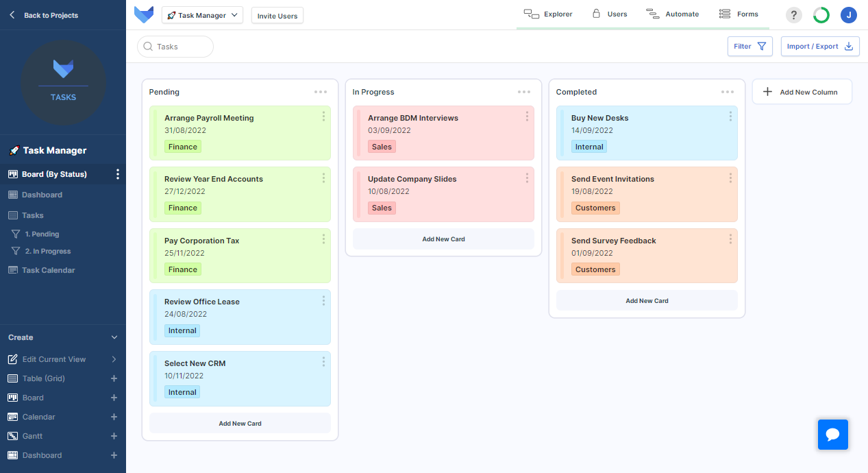Click Customers tag on Send Event Invitations
Screen dimensions: 868x473
[x=595, y=208]
